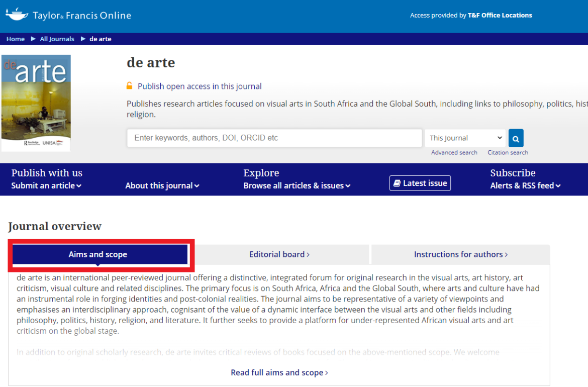
Task: Click the Explore heading
Action: (261, 173)
